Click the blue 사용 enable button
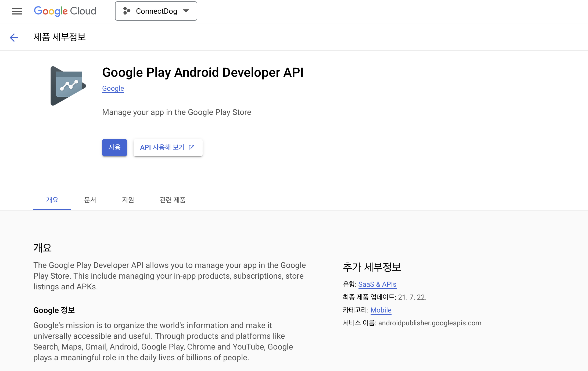 [114, 147]
